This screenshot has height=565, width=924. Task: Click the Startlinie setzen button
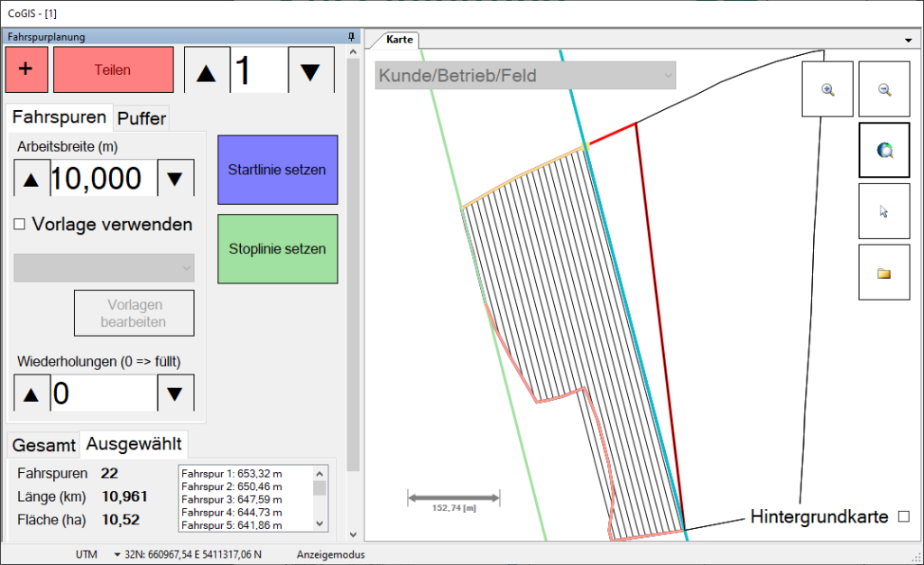[x=277, y=170]
